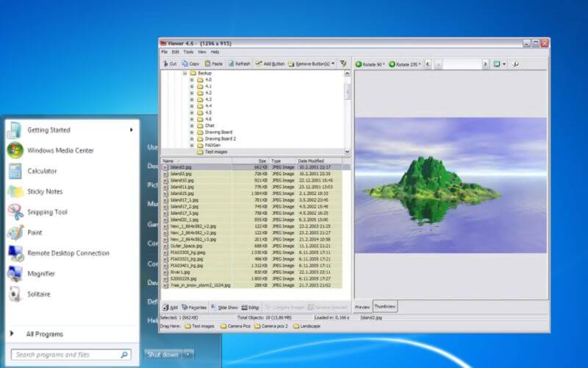Start the Slide Show
The image size is (588, 368).
pos(224,307)
